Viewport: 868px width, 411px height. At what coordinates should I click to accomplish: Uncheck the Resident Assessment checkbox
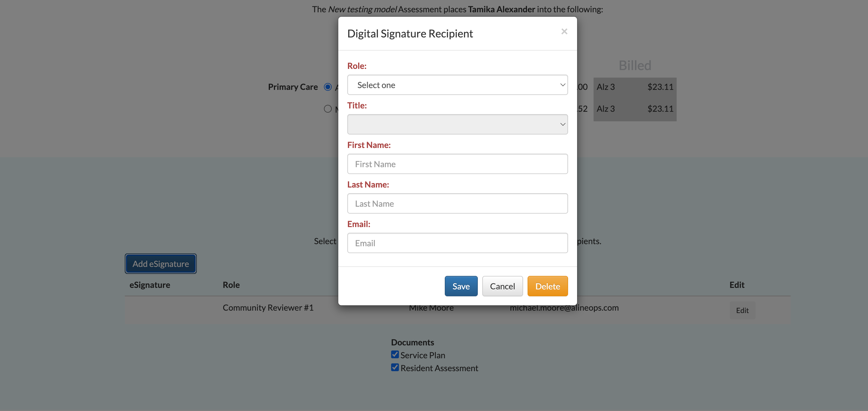point(395,367)
